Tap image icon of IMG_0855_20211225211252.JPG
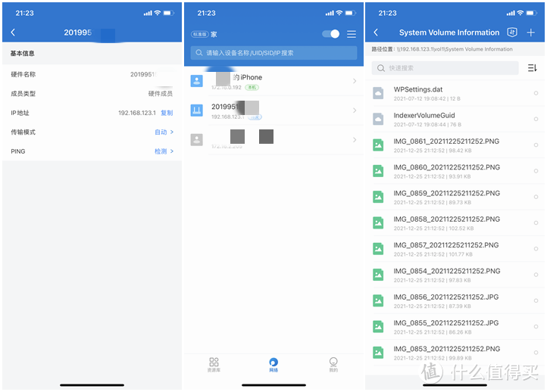Screen dimensions: 547x392 click(378, 326)
